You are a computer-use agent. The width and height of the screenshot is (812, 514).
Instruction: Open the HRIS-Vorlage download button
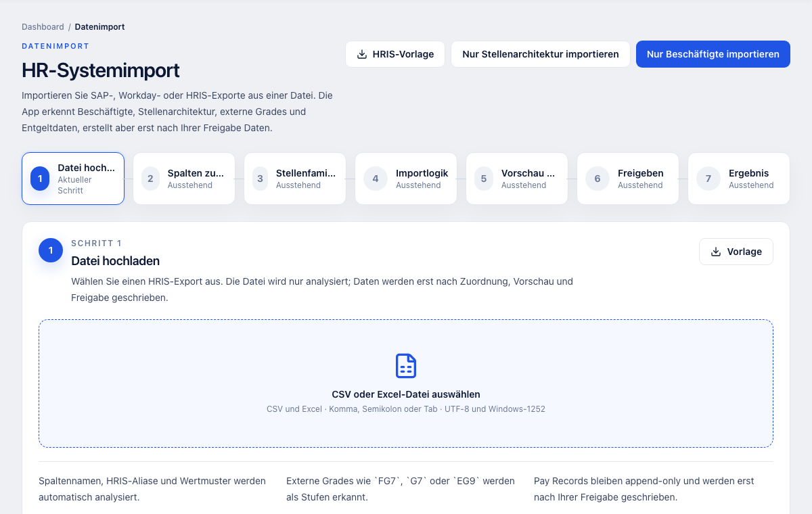click(395, 54)
